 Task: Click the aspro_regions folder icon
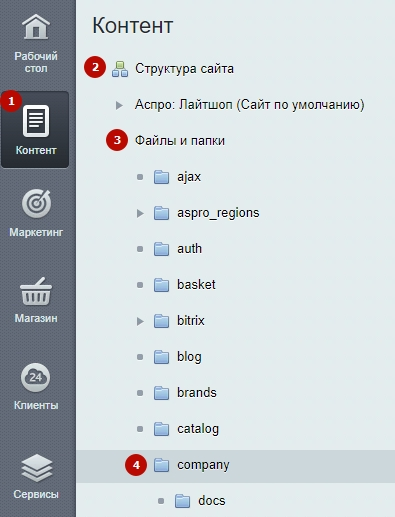161,213
